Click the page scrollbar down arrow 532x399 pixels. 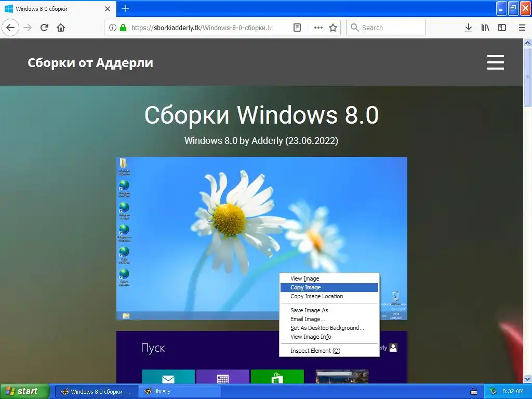(527, 379)
